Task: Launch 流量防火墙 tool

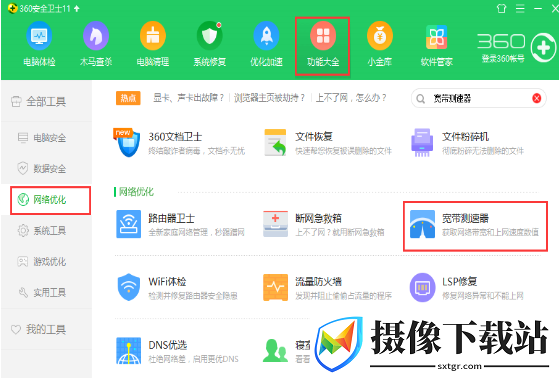Action: 328,288
